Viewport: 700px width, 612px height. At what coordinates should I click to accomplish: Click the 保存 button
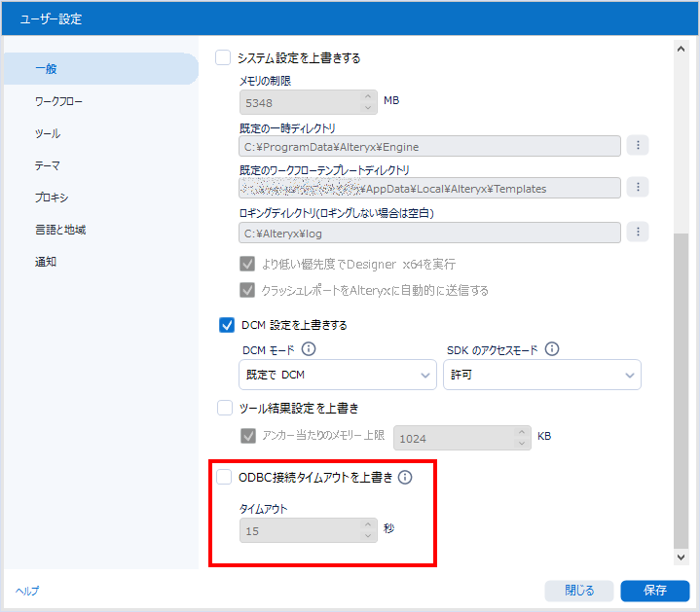[655, 591]
